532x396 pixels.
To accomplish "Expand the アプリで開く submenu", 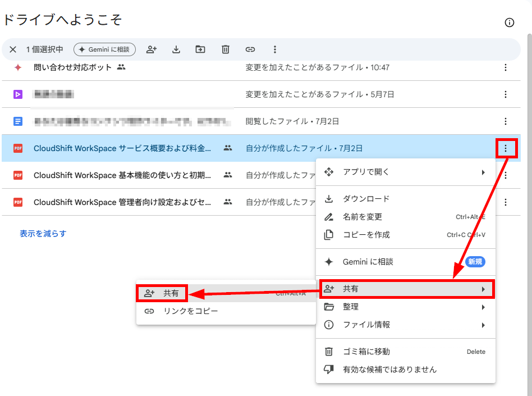I will [x=405, y=172].
